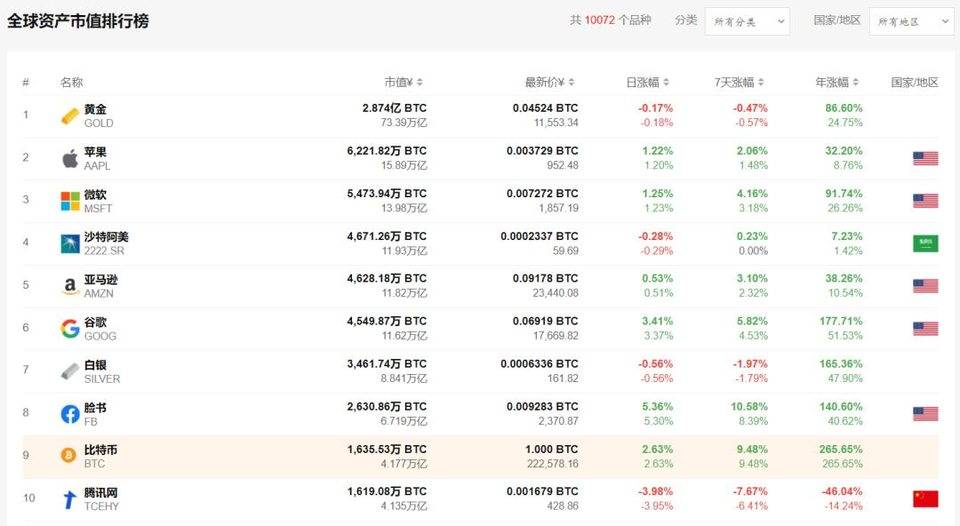Open the 亚马逊 AMZN asset link

101,286
